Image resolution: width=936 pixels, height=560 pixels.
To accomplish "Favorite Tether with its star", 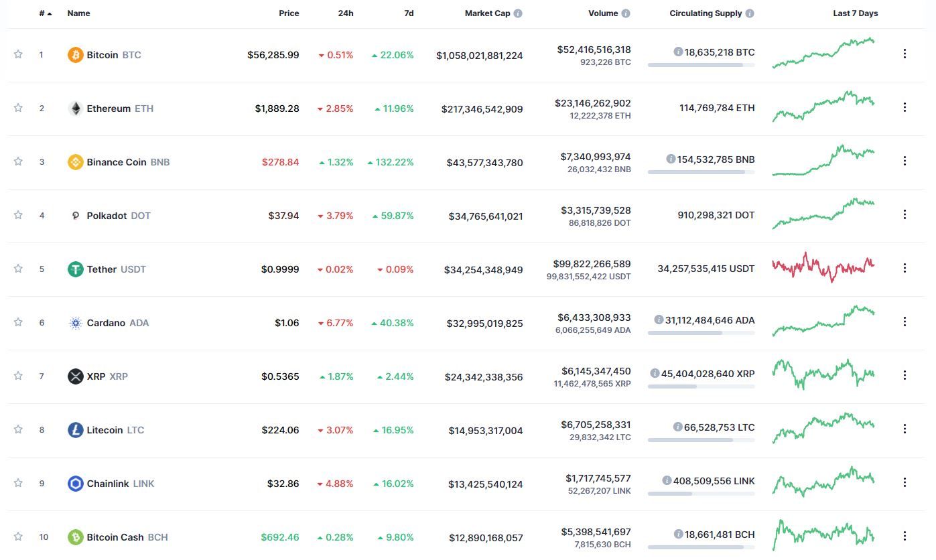I will click(x=18, y=269).
